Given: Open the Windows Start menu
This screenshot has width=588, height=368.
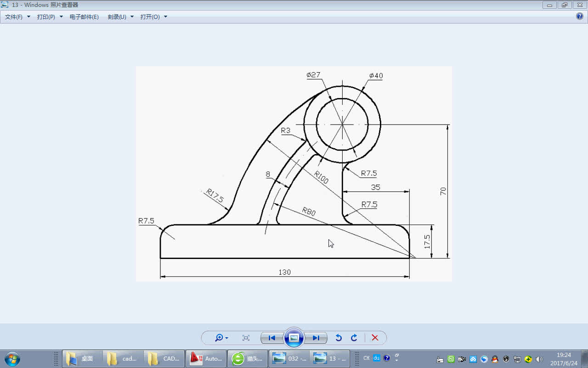Looking at the screenshot, I should 12,358.
